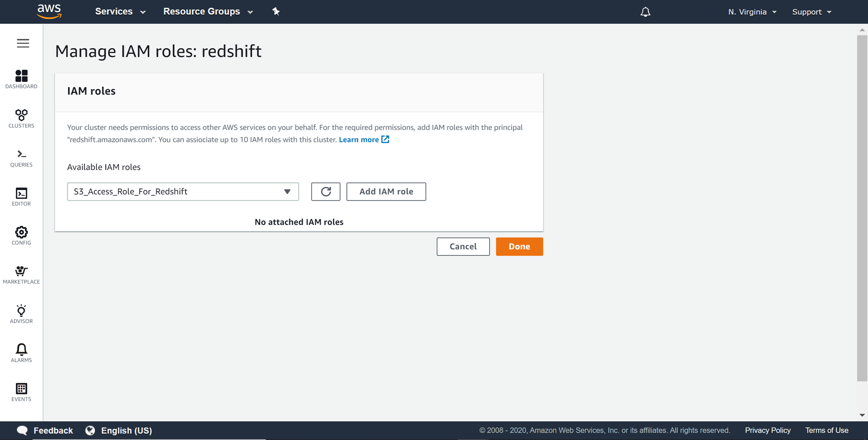Screen dimensions: 868x440
Task: Open the Support menu
Action: pyautogui.click(x=812, y=12)
